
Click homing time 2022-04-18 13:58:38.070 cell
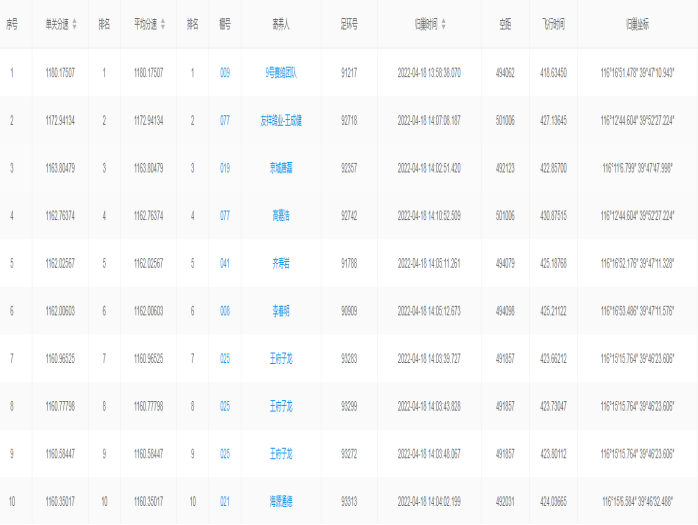click(429, 72)
